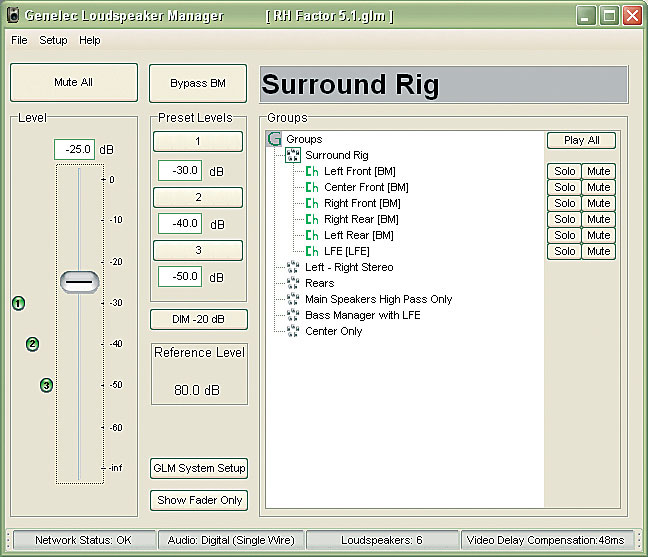The width and height of the screenshot is (648, 557).
Task: Solo the Right Front channel
Action: tap(565, 203)
